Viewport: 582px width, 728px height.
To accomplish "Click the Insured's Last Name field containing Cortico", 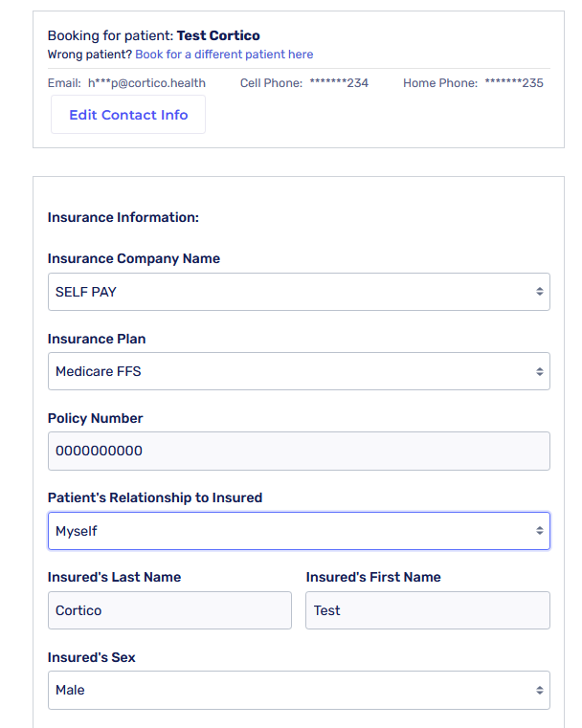I will pyautogui.click(x=169, y=610).
